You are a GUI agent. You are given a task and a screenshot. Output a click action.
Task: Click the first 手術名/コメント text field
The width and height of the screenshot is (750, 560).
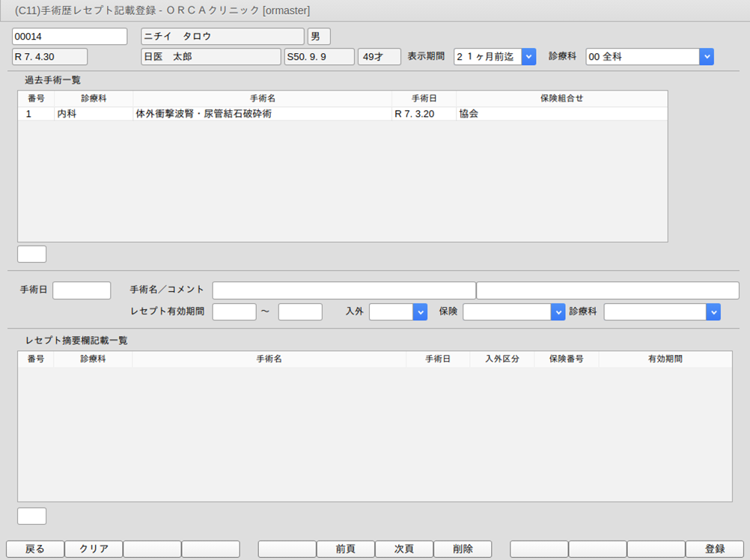click(344, 290)
